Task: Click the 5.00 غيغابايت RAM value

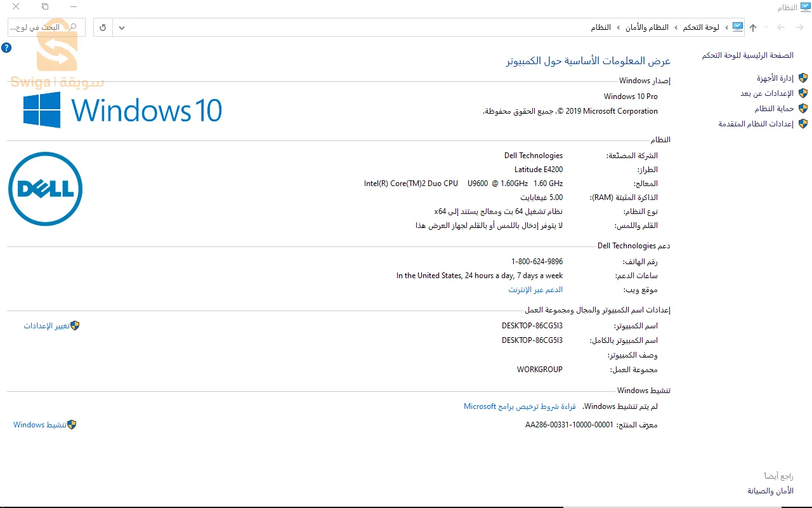Action: 542,197
